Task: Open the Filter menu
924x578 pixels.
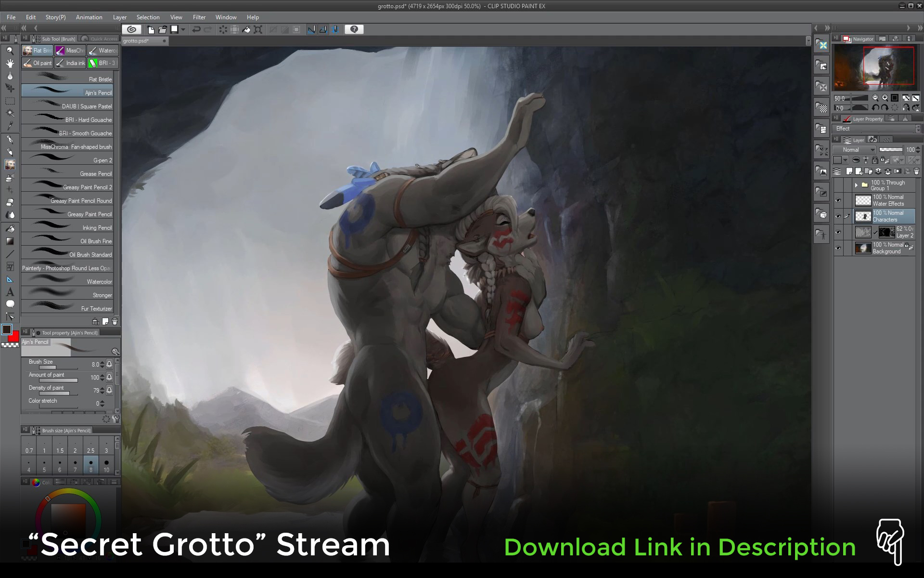Action: coord(199,17)
